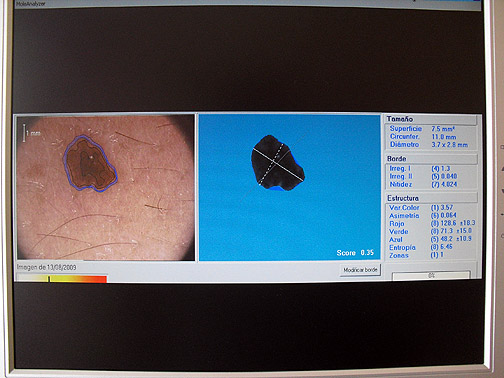The height and width of the screenshot is (378, 504).
Task: Click the yellow-to-red risk color scale
Action: (62, 279)
